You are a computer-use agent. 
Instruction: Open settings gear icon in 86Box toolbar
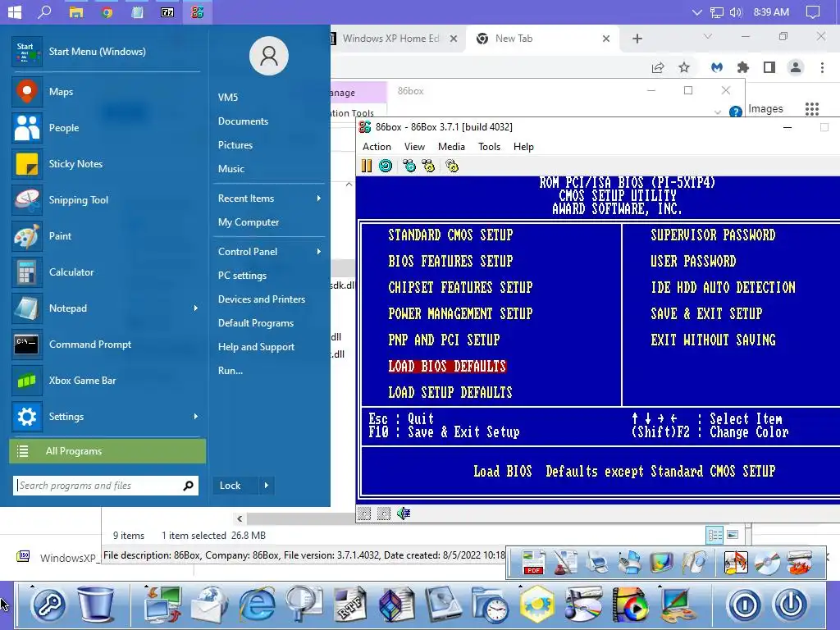452,166
